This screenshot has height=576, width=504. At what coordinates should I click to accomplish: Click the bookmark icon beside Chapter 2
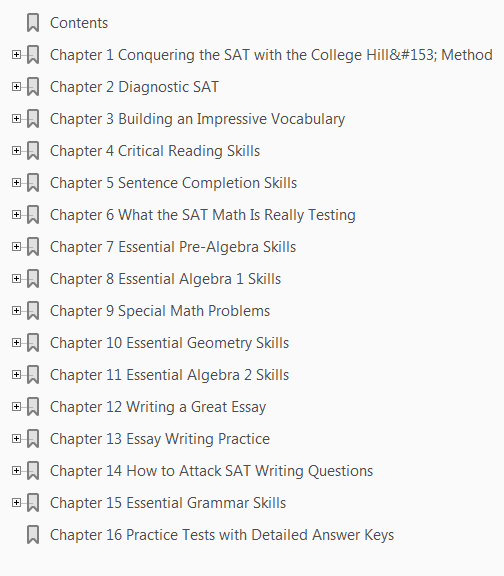click(33, 87)
